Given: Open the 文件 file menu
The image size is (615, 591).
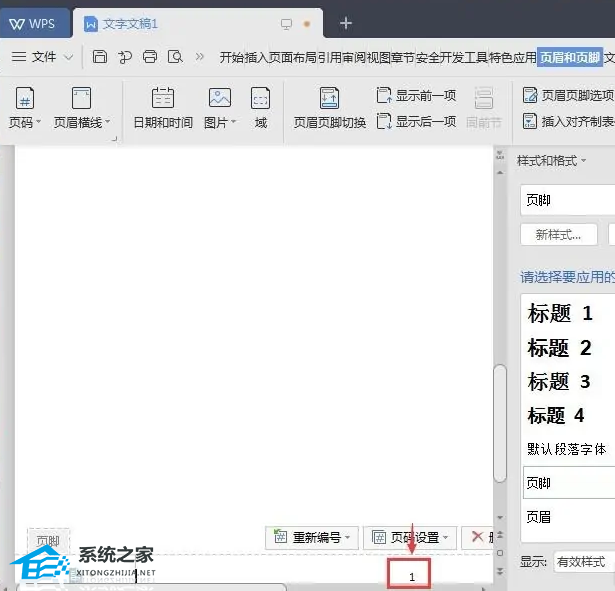Looking at the screenshot, I should (42, 57).
